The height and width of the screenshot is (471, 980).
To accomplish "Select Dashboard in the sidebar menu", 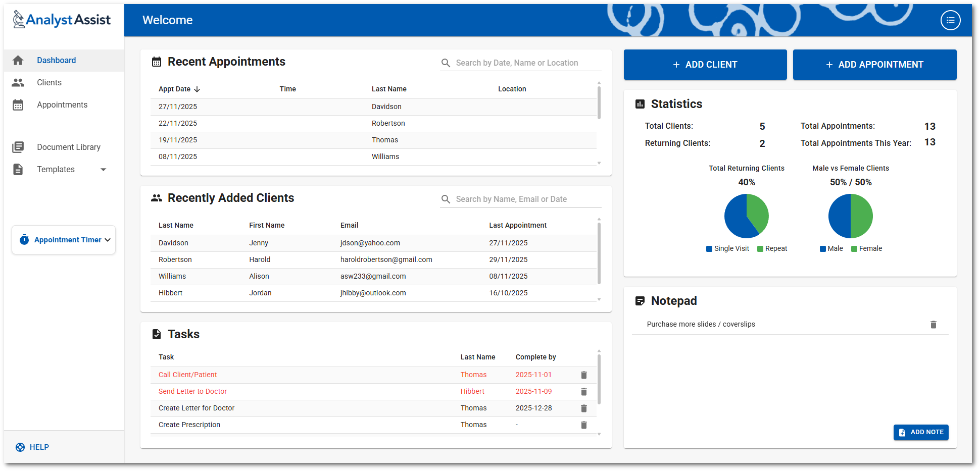I will click(x=56, y=60).
